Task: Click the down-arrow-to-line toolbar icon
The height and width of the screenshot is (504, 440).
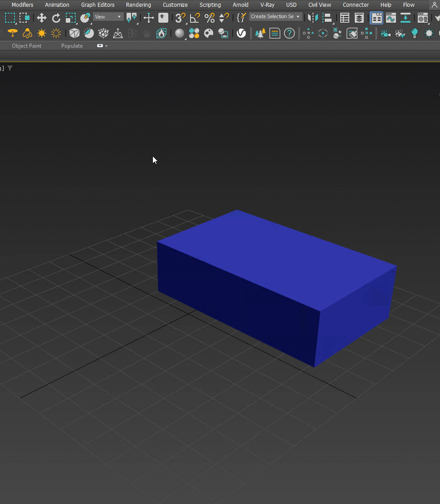Action: (406, 18)
